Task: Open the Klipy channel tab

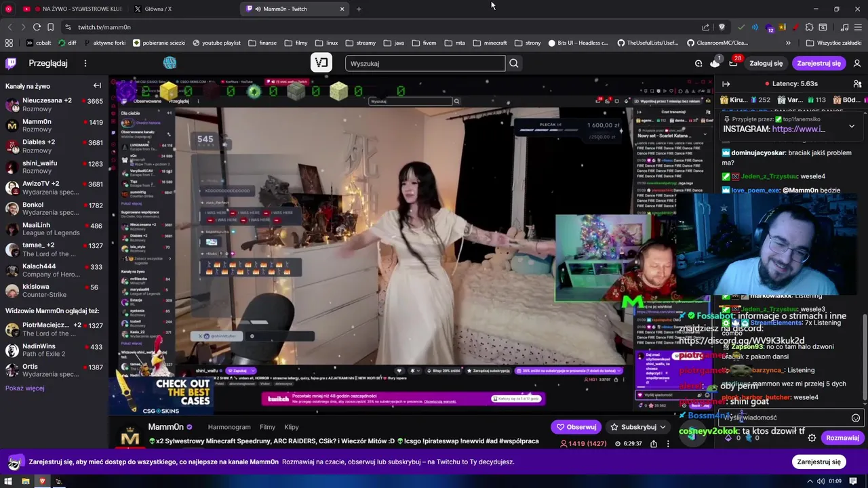Action: click(x=292, y=427)
